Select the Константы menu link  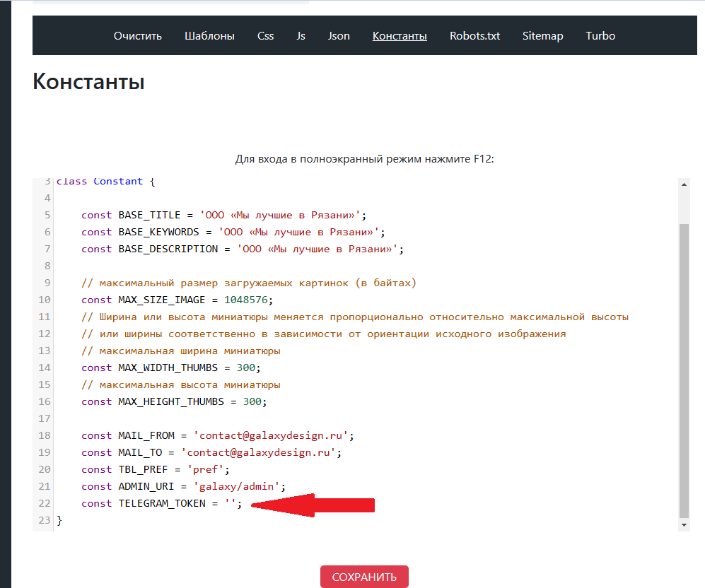[x=400, y=36]
